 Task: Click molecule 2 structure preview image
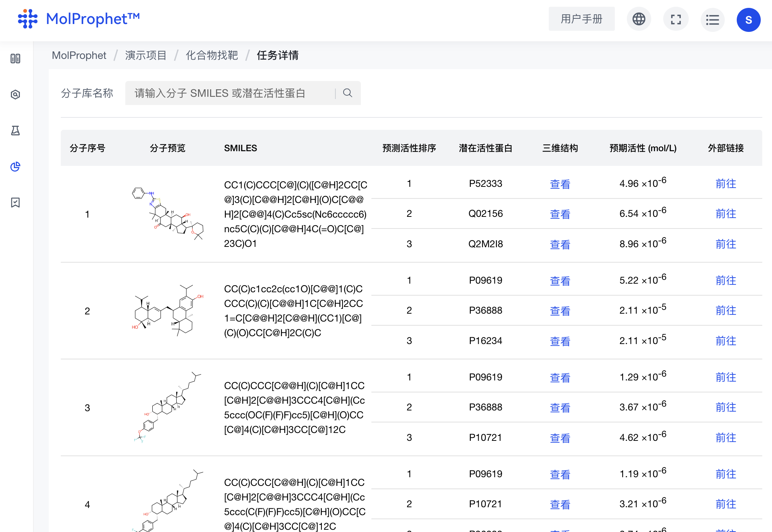pos(168,311)
